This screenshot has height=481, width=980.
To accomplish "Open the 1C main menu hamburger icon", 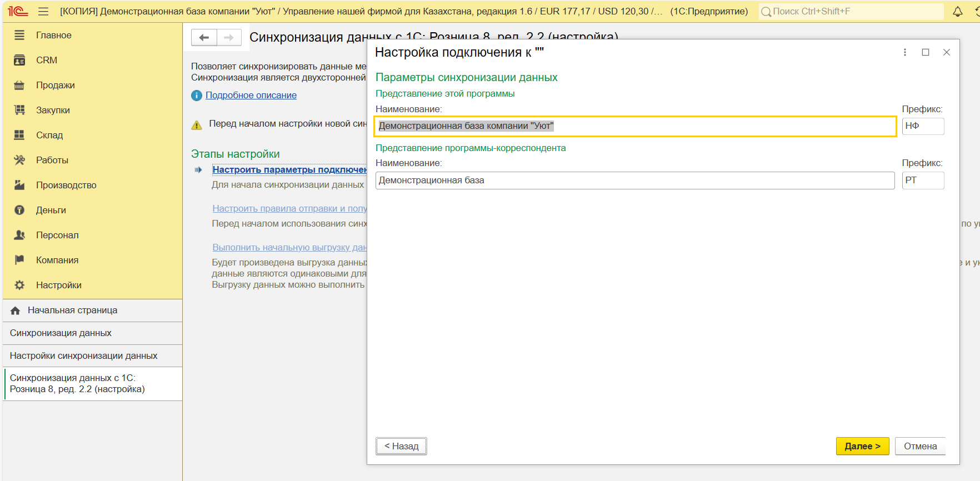I will pos(43,12).
